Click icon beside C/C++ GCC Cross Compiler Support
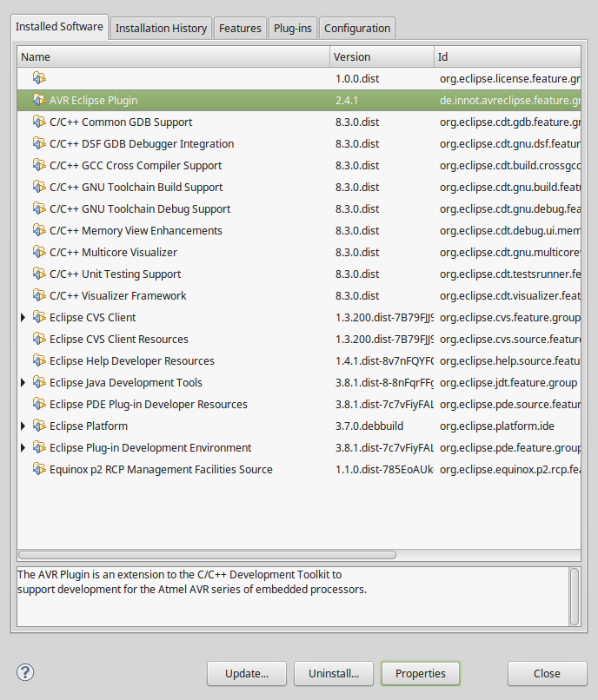 [39, 165]
